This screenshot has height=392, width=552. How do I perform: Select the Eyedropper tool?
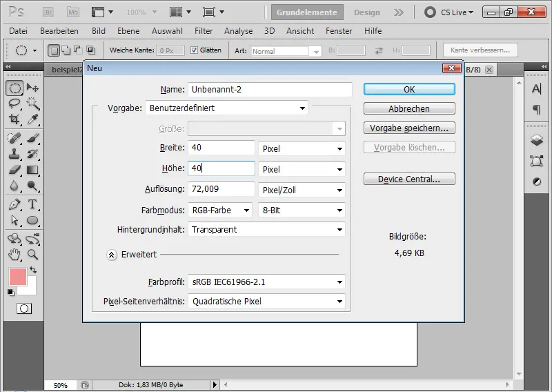pyautogui.click(x=32, y=119)
